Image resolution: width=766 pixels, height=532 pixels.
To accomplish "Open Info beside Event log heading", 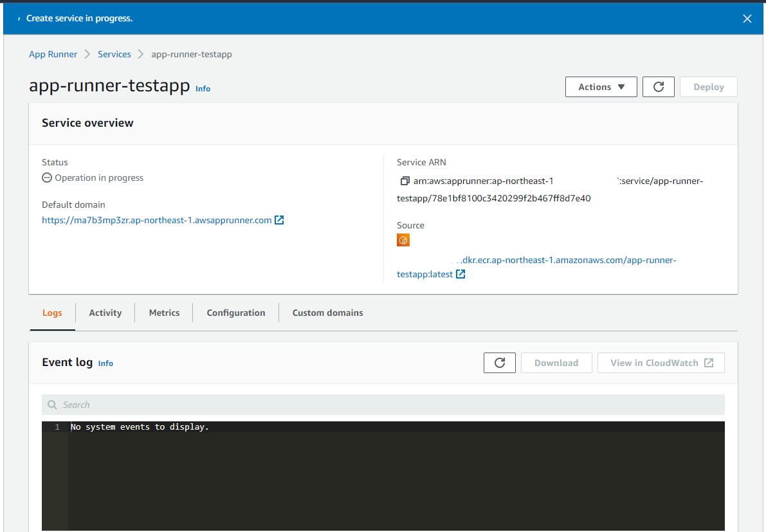I will tap(105, 363).
